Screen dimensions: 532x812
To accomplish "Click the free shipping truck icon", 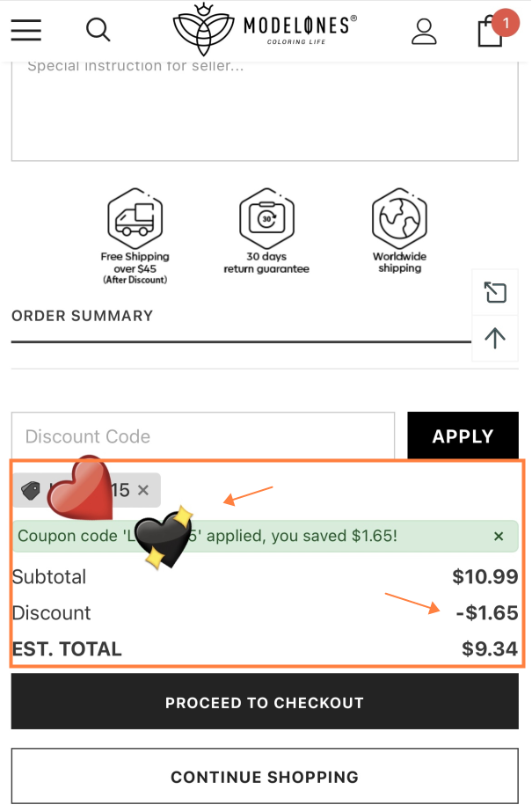I will (x=135, y=218).
